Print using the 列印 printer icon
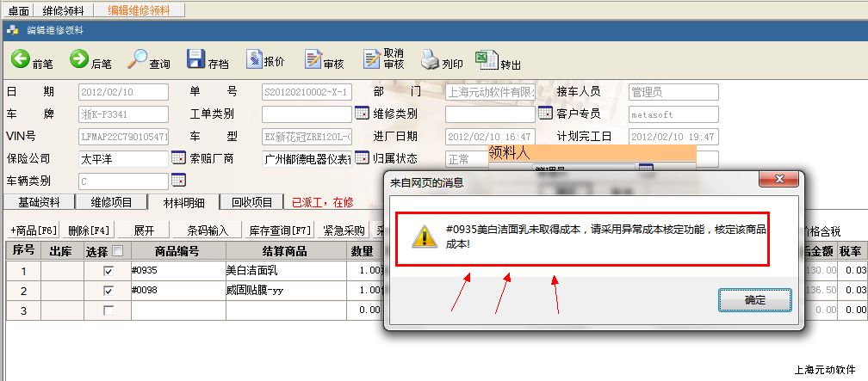The image size is (868, 381). 431,59
